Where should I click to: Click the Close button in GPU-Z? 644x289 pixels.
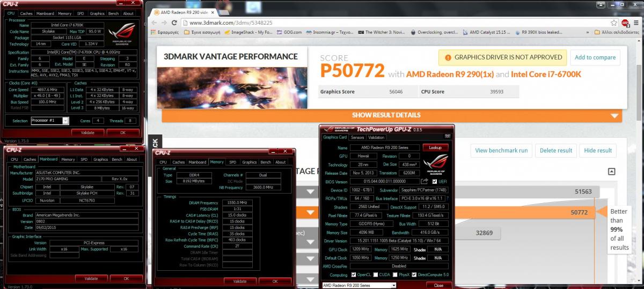(x=438, y=285)
